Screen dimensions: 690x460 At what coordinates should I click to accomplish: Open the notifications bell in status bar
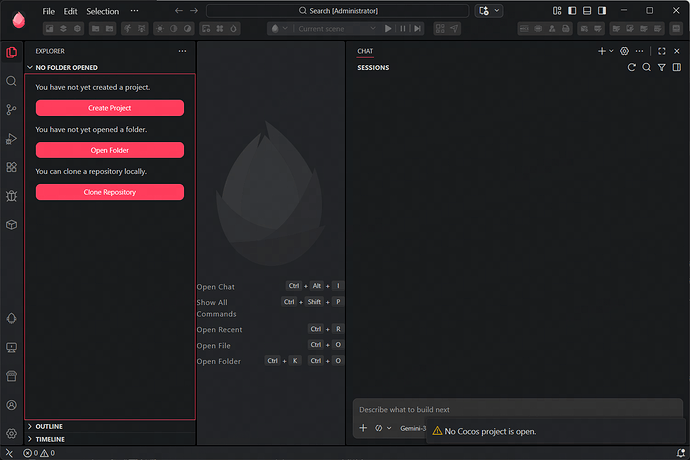click(681, 453)
